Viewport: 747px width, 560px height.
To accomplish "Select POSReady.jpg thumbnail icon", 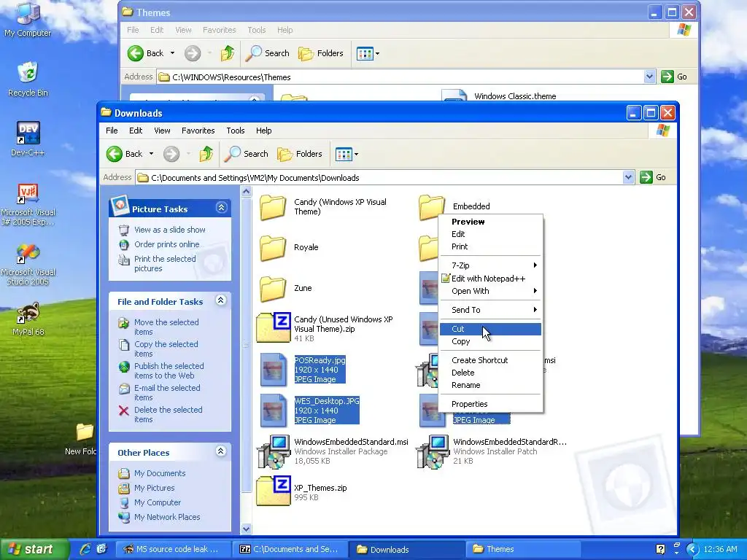I will pyautogui.click(x=274, y=370).
